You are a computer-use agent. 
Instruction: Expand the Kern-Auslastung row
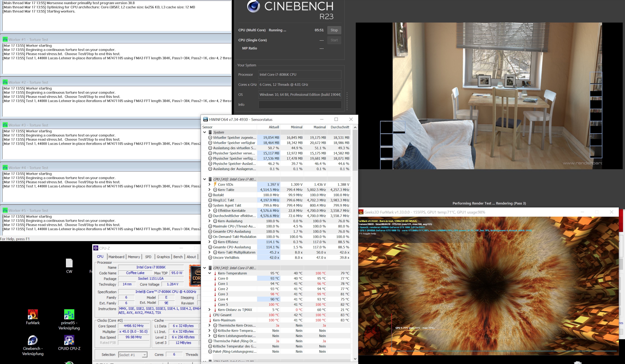pos(209,221)
